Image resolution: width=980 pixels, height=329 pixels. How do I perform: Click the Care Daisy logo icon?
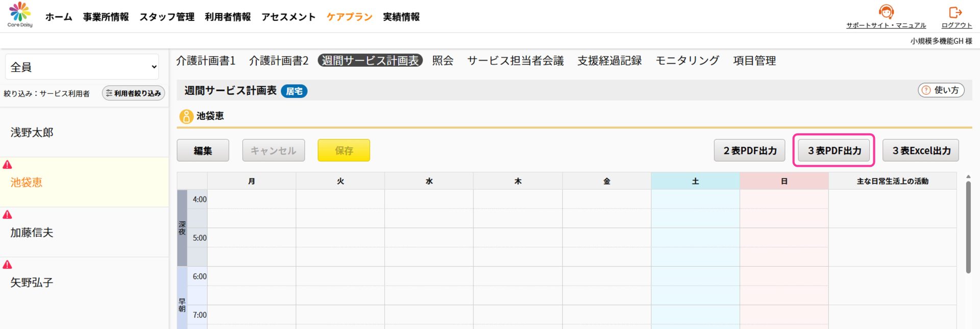20,12
